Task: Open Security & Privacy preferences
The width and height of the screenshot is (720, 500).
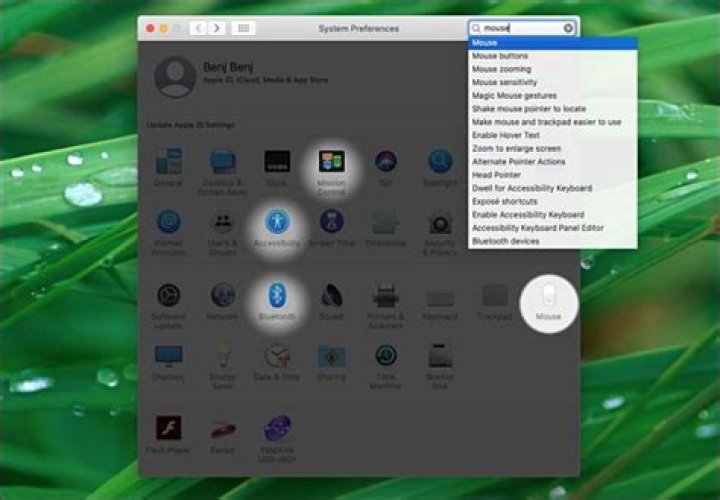Action: (x=439, y=234)
